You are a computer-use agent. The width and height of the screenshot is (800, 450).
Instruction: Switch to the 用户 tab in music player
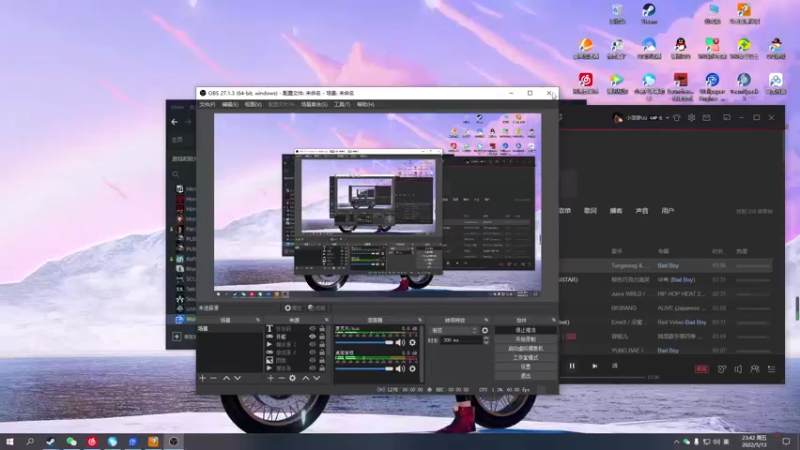tap(667, 211)
